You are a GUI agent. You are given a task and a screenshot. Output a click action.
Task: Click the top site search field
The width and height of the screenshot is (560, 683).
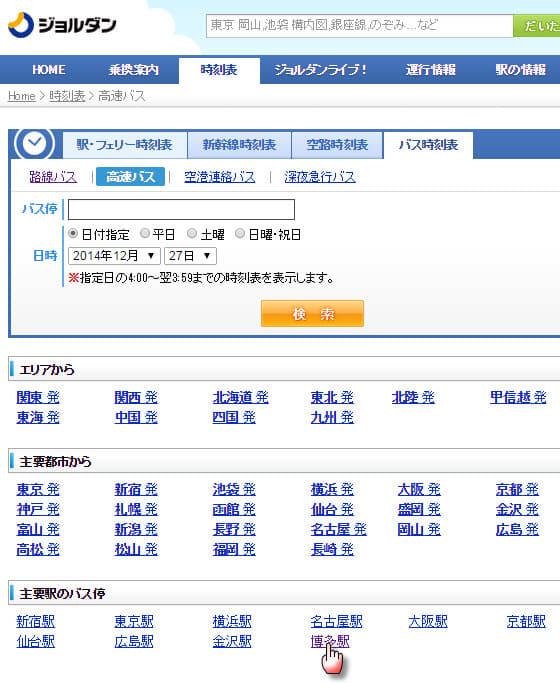click(x=360, y=26)
